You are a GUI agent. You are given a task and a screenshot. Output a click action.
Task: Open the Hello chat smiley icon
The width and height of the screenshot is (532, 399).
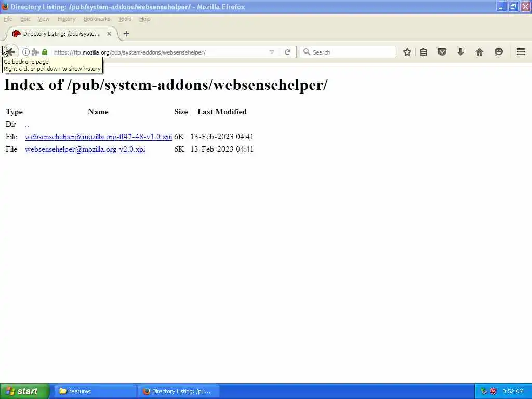tap(498, 52)
